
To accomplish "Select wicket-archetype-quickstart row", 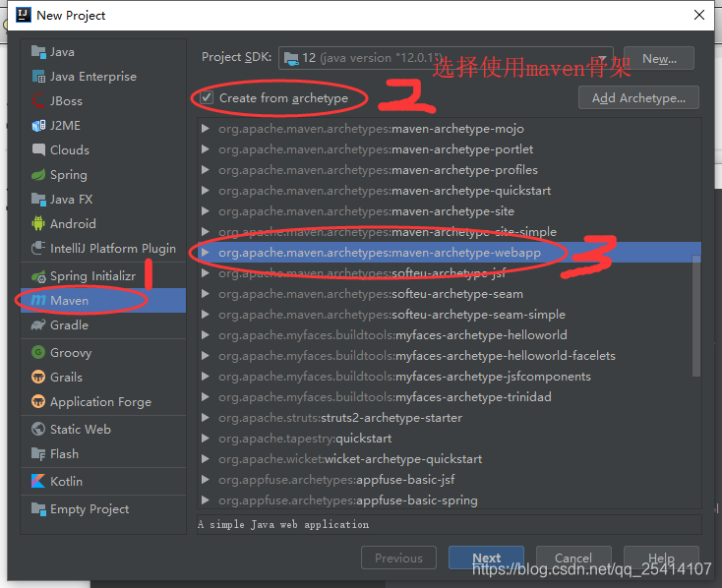I will [x=449, y=459].
